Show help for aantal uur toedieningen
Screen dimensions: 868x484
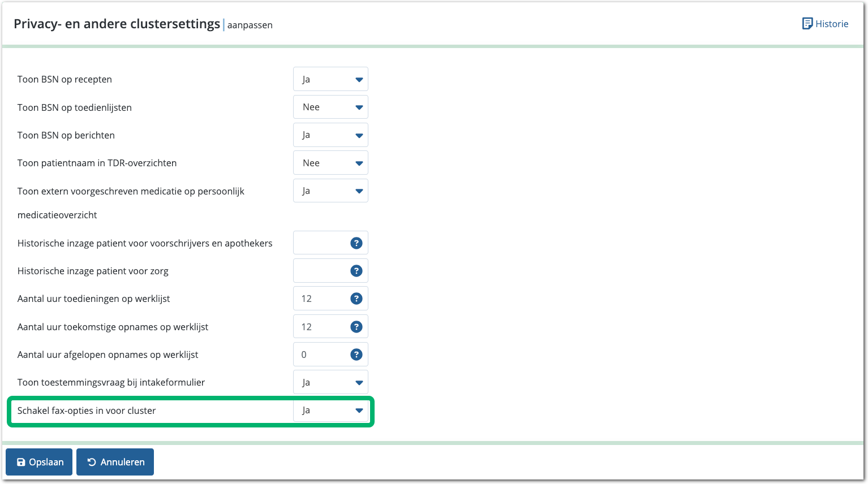click(x=356, y=299)
